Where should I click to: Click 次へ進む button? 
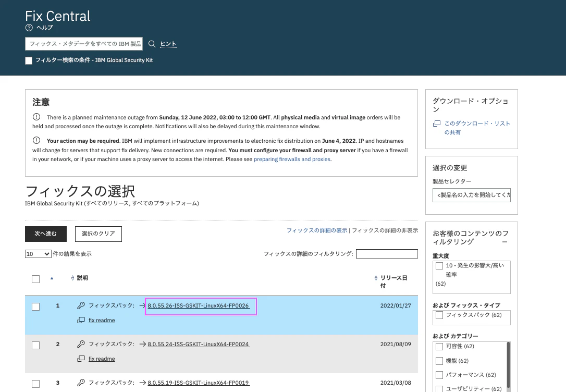pyautogui.click(x=46, y=234)
